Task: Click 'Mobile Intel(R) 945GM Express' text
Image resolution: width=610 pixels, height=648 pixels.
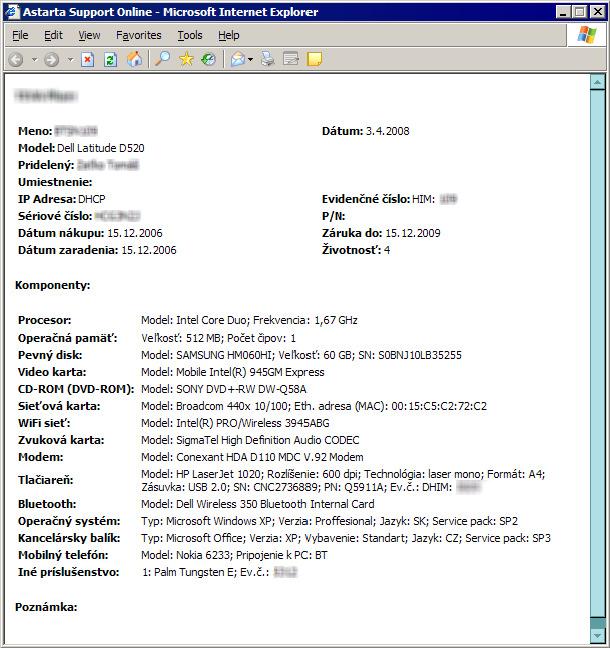Action: click(250, 372)
